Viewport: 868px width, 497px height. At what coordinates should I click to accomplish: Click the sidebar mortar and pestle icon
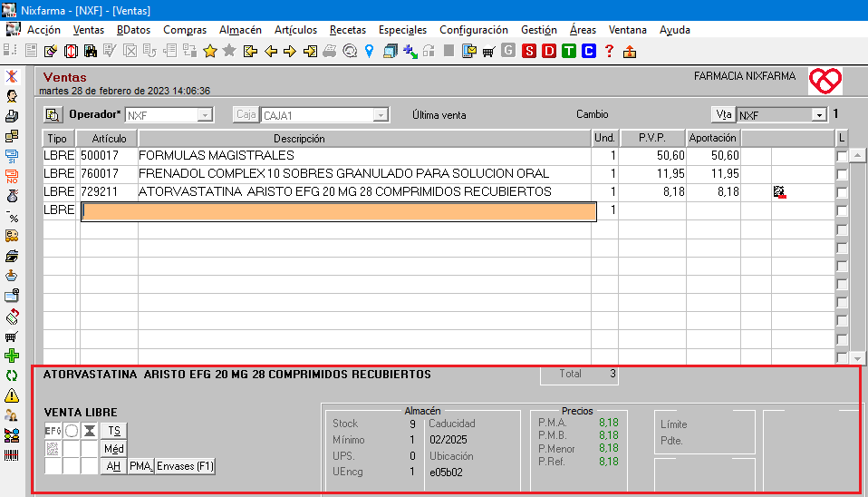[12, 276]
